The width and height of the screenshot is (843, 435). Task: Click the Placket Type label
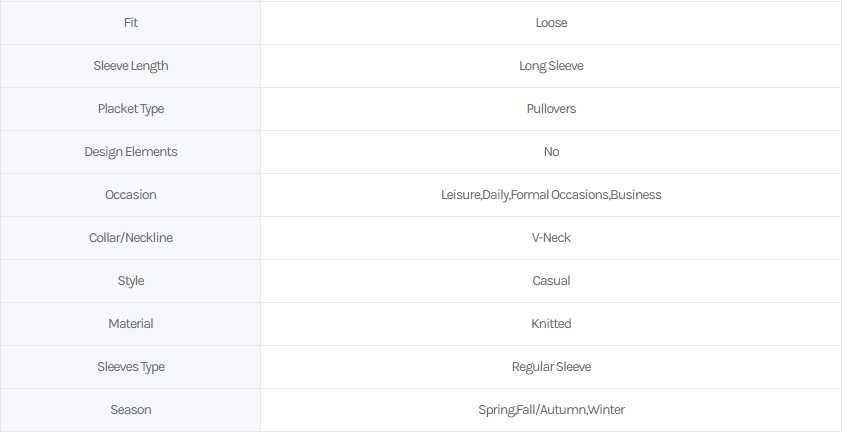tap(131, 109)
